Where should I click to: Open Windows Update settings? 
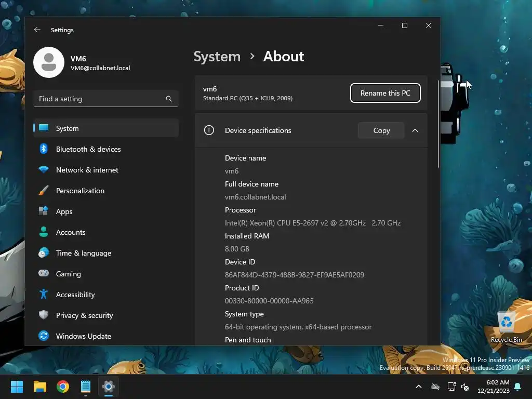pos(106,336)
